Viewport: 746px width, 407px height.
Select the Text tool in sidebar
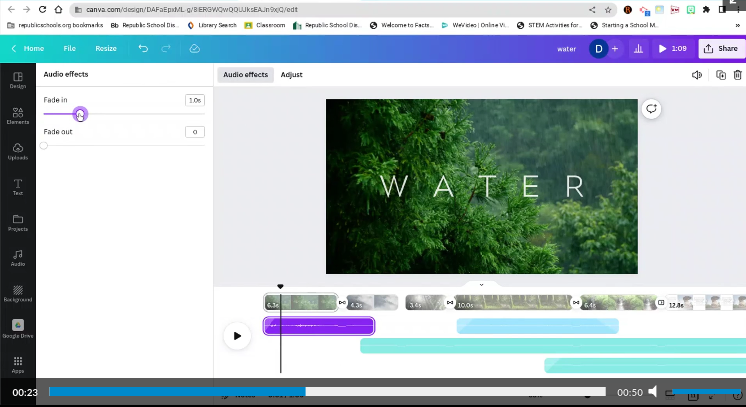[x=17, y=186]
